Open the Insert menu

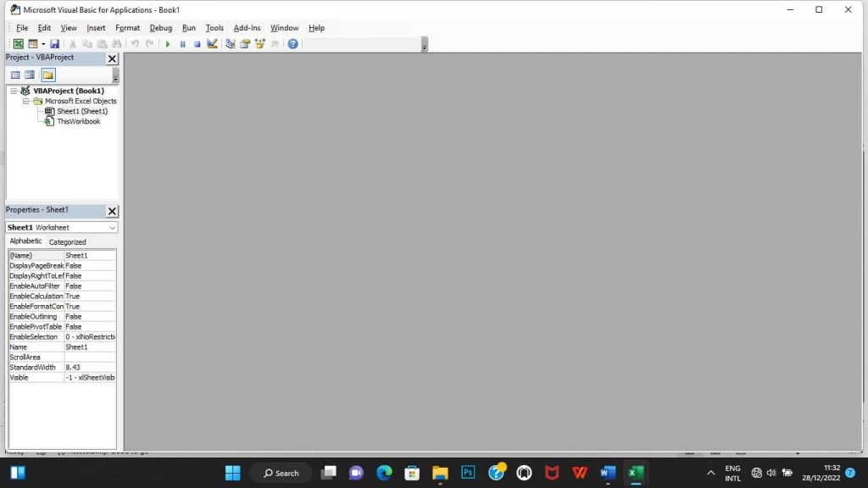(x=96, y=28)
